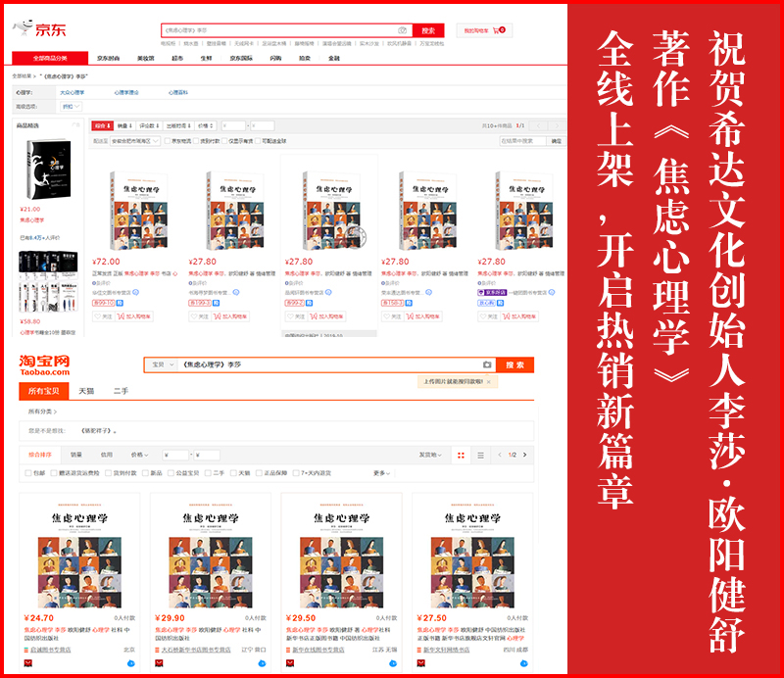Select the 二手 tab on Taobao
The height and width of the screenshot is (678, 784).
pos(120,391)
